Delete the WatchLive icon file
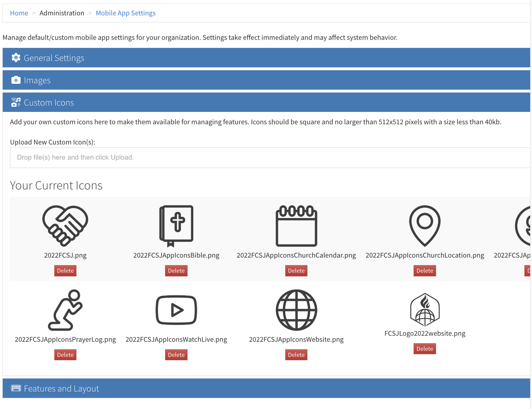532x409 pixels. (176, 355)
